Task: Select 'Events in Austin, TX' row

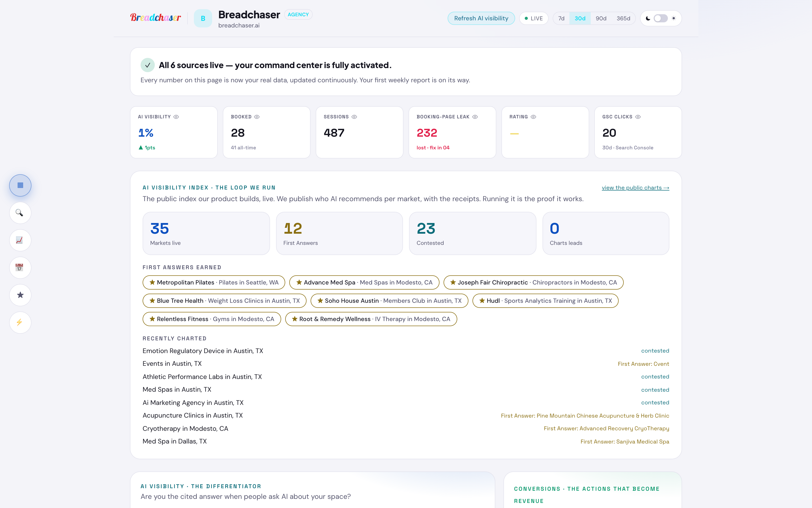Action: (406, 364)
